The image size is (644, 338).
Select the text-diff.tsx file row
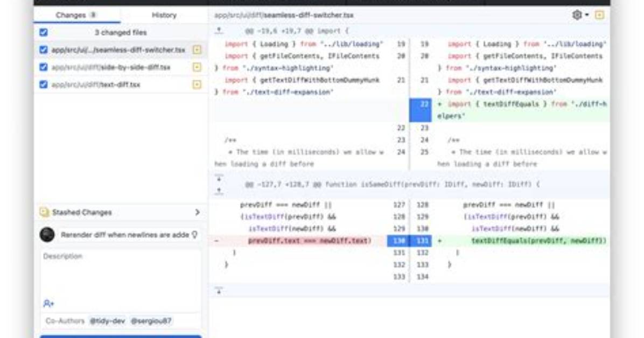121,84
